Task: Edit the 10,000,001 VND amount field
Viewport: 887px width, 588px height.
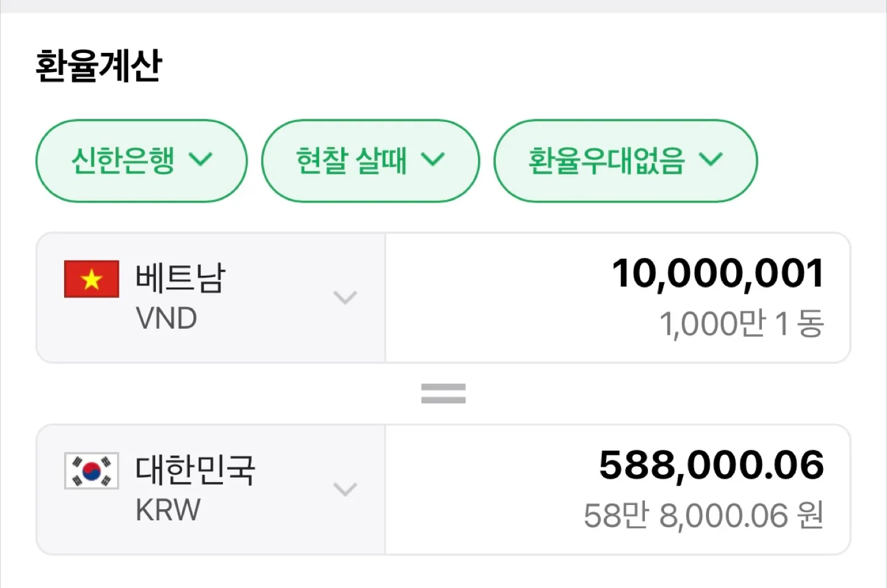Action: pos(618,298)
